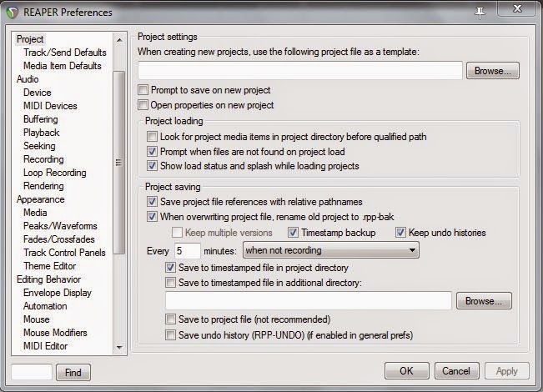
Task: Open the 'when not recording' dropdown
Action: coord(331,250)
